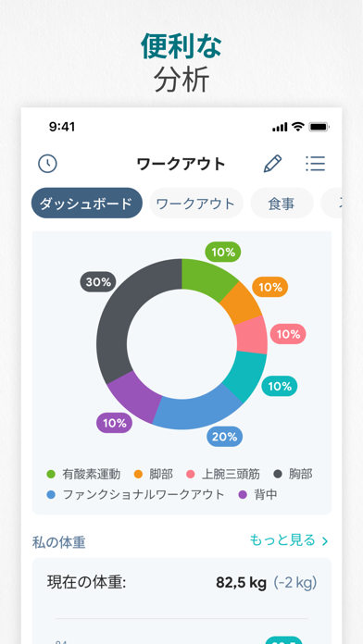
Task: Select the blue 20% label badge
Action: [x=224, y=437]
